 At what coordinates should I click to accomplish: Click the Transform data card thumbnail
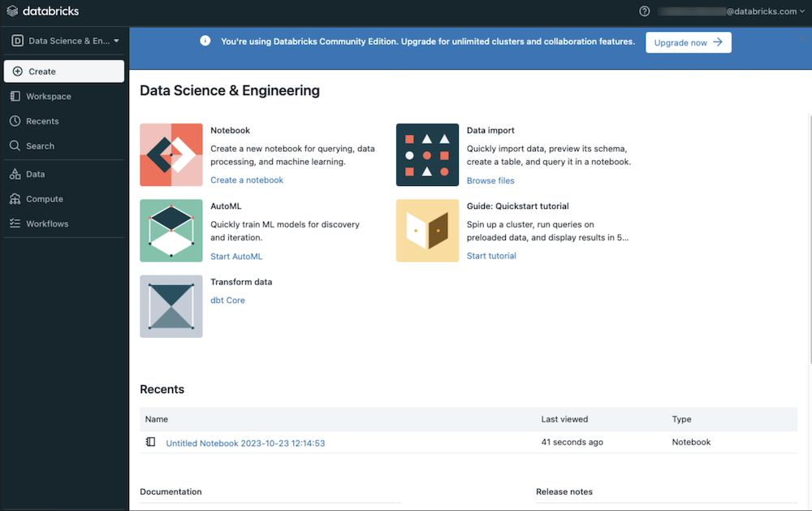point(171,306)
